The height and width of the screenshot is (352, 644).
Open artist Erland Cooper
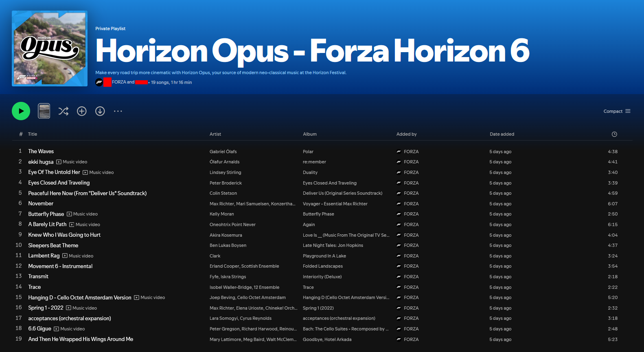[224, 266]
